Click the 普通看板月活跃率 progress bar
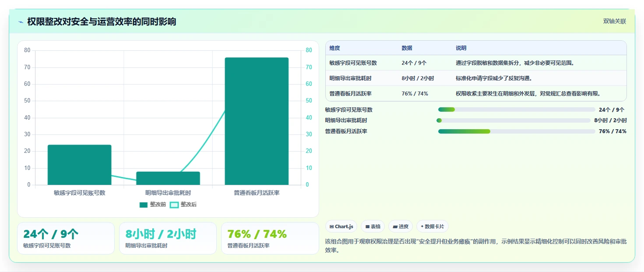 [x=517, y=131]
